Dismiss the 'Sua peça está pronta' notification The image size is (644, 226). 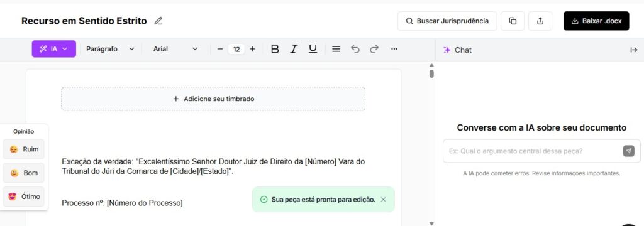click(383, 200)
